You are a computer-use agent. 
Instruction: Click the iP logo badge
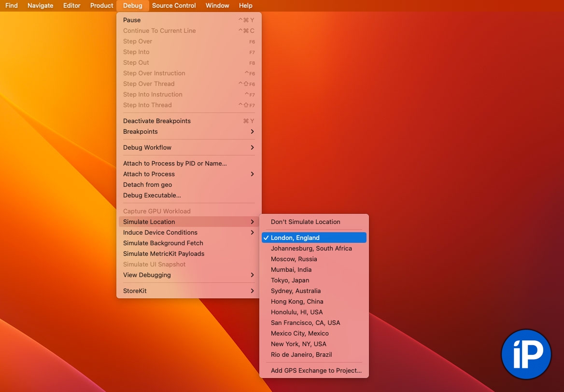[526, 354]
